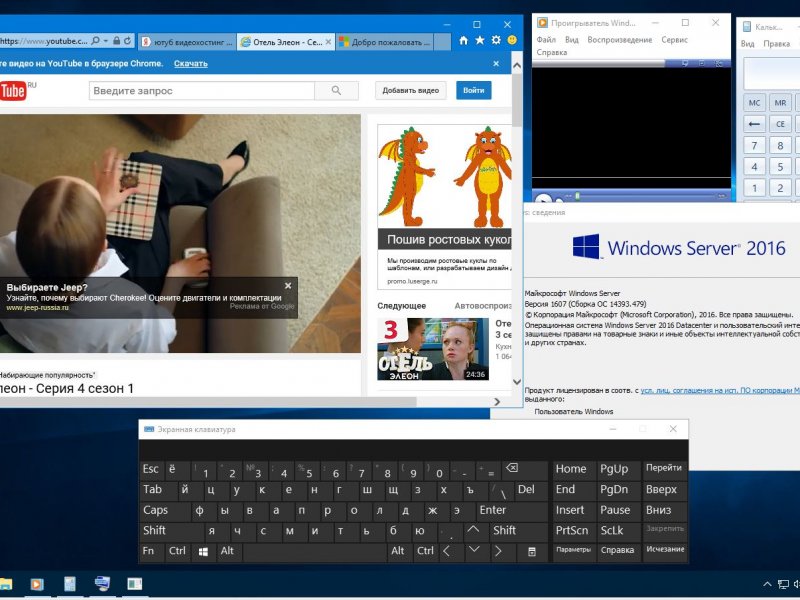Click the www.jeep-russia.ru ad link
This screenshot has height=600, width=800.
(x=37, y=308)
